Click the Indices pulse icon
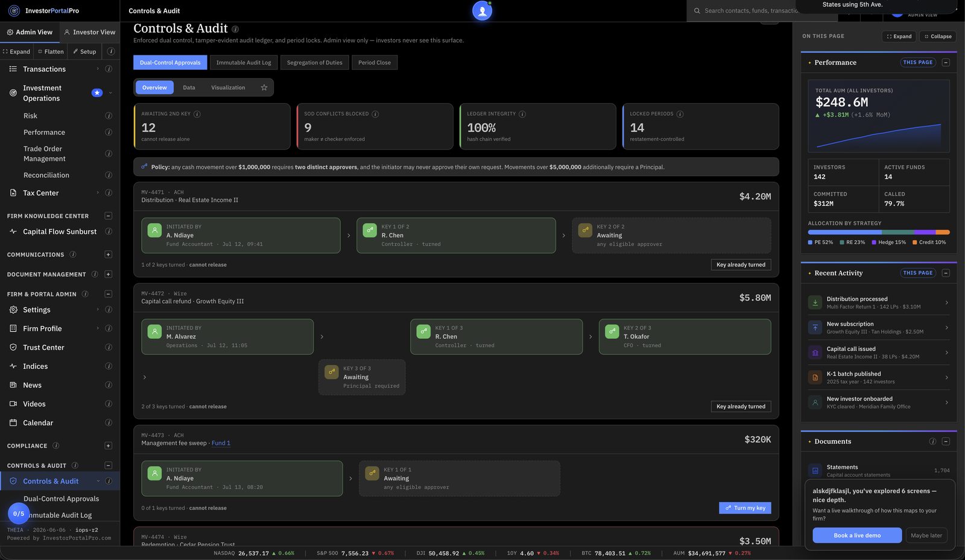The width and height of the screenshot is (965, 560). pyautogui.click(x=13, y=367)
